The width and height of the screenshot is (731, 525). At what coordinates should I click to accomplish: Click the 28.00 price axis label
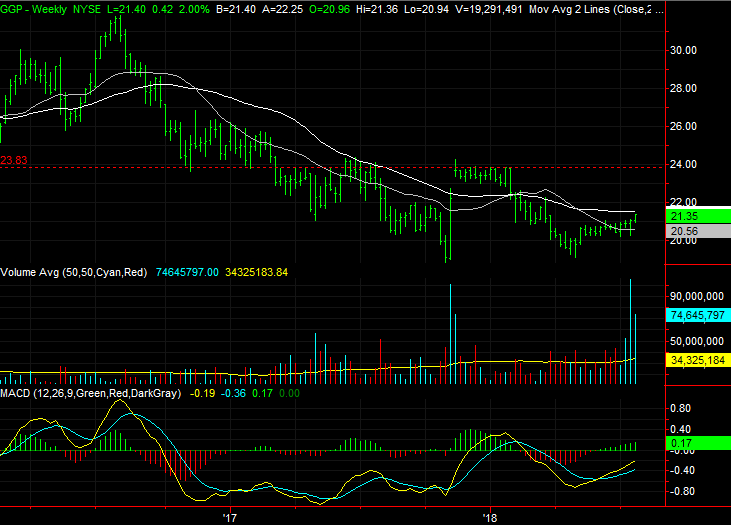click(x=683, y=88)
